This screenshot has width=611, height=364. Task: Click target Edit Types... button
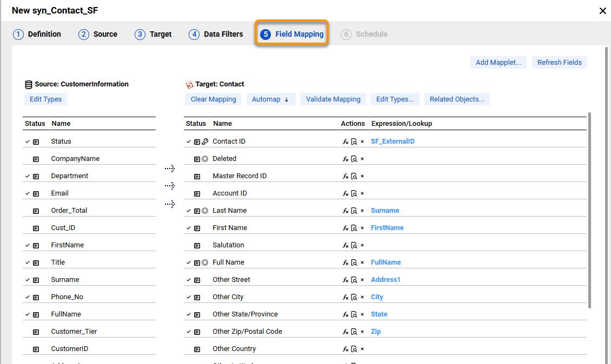(x=395, y=99)
